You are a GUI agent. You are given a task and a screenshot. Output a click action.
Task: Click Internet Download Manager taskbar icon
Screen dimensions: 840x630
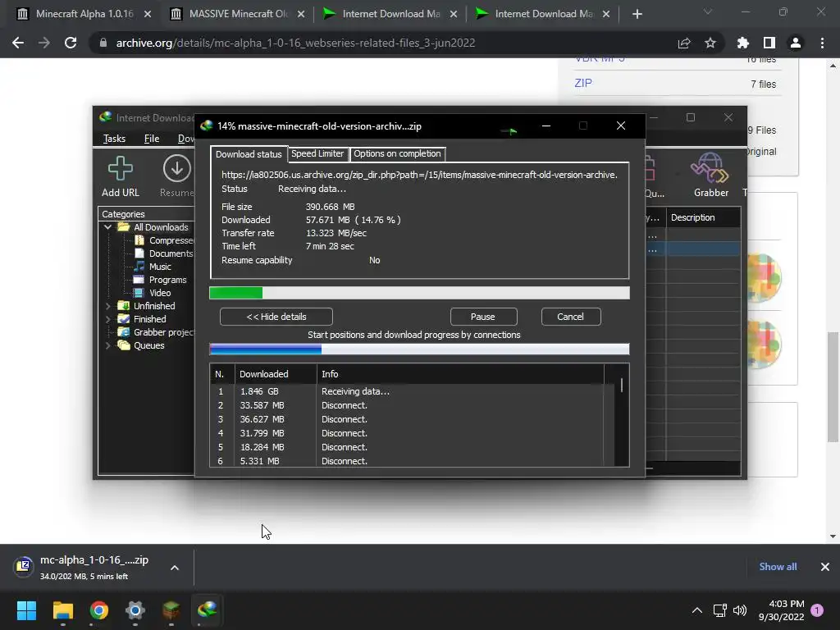(208, 610)
